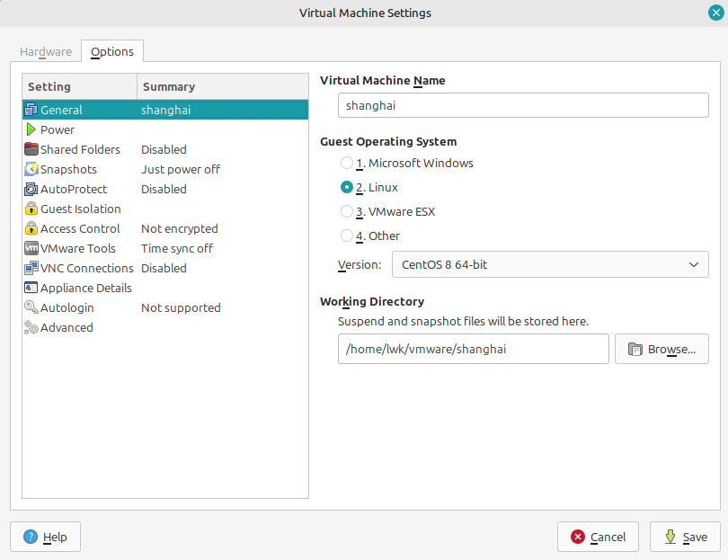728x560 pixels.
Task: Click 'Not supported' Autologin summary
Action: point(181,307)
